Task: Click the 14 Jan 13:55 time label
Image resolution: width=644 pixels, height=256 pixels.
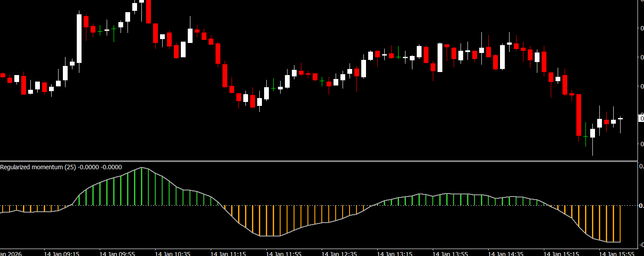Action: [x=450, y=253]
